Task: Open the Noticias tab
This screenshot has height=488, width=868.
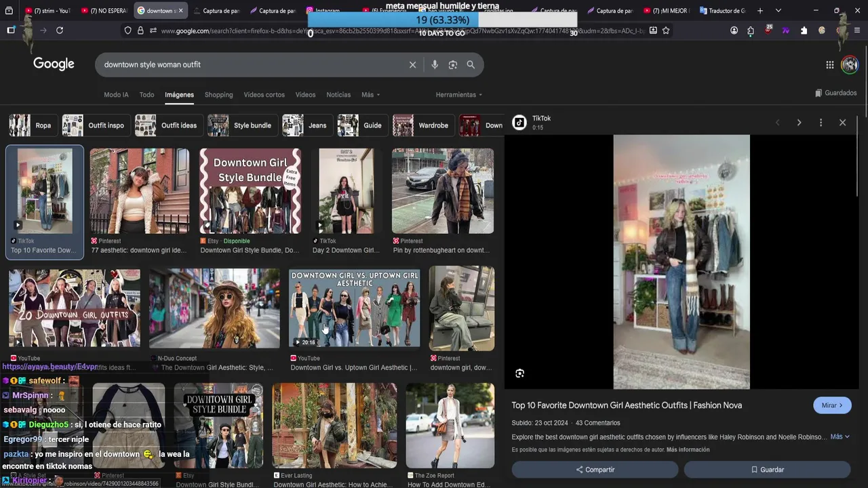Action: pyautogui.click(x=338, y=95)
